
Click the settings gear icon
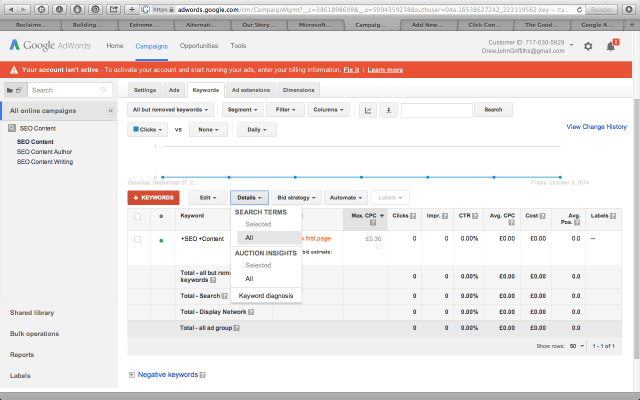point(588,46)
